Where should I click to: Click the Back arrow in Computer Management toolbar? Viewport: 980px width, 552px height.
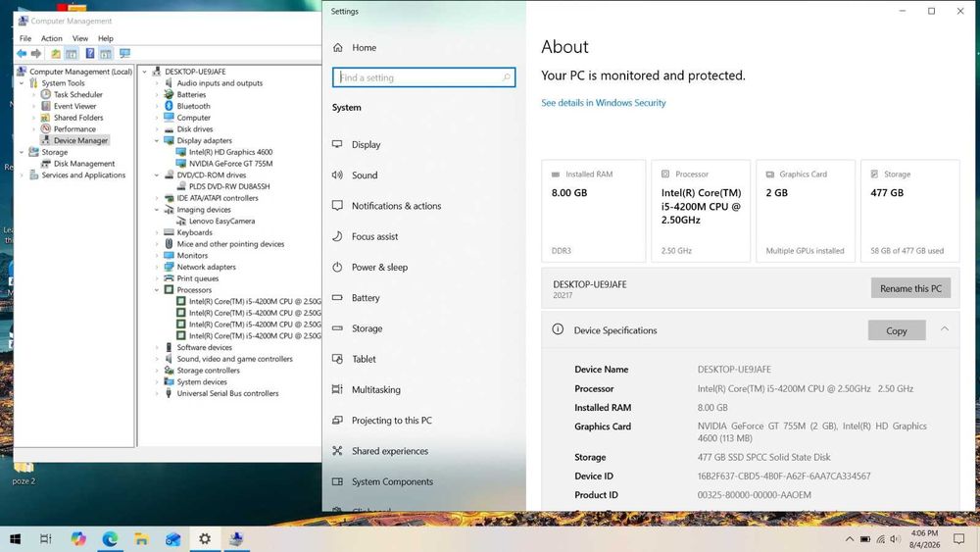point(22,54)
